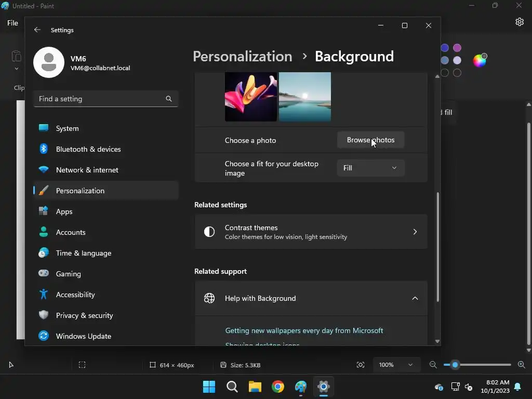Open the Windows Start menu
Image resolution: width=532 pixels, height=399 pixels.
(x=209, y=387)
